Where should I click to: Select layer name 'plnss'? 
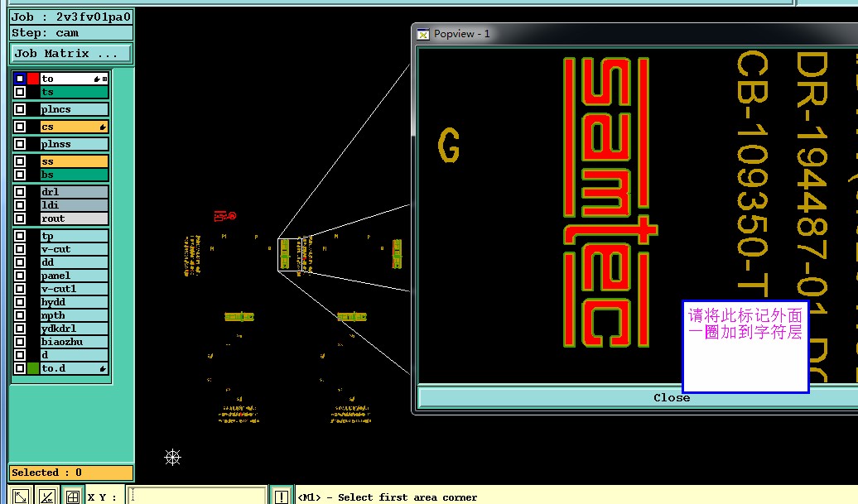click(74, 144)
